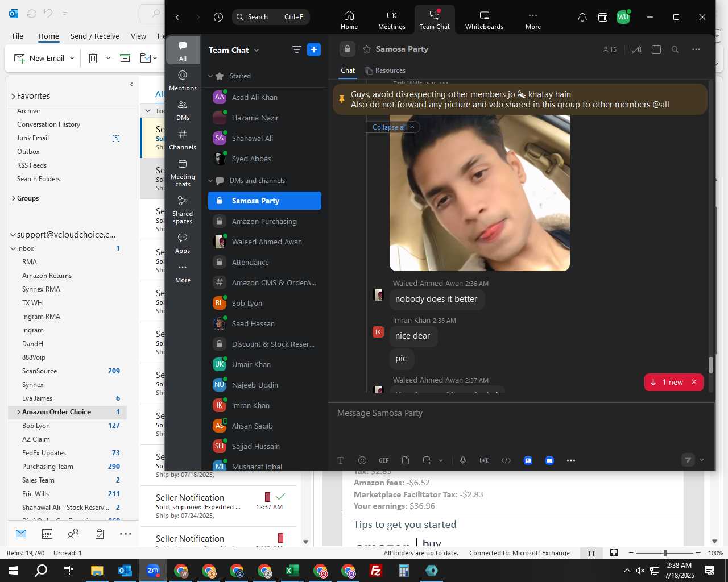Switch to Resources tab in channel
This screenshot has height=582, width=728.
[385, 70]
